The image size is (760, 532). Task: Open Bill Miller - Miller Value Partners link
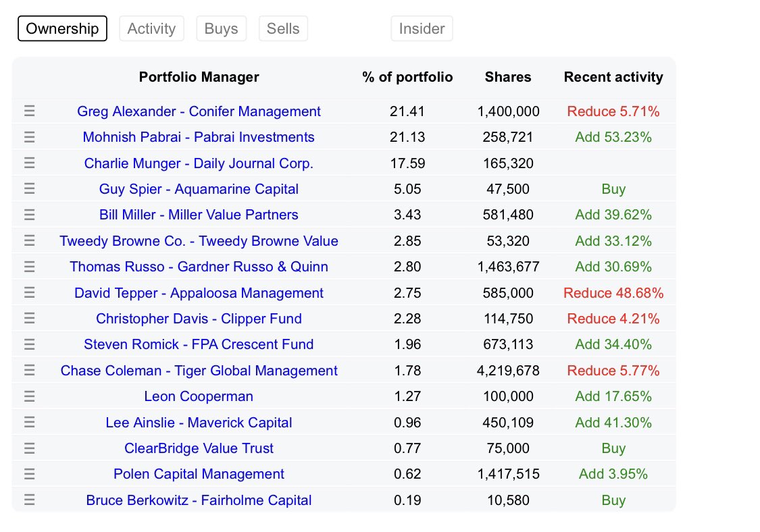(x=199, y=215)
